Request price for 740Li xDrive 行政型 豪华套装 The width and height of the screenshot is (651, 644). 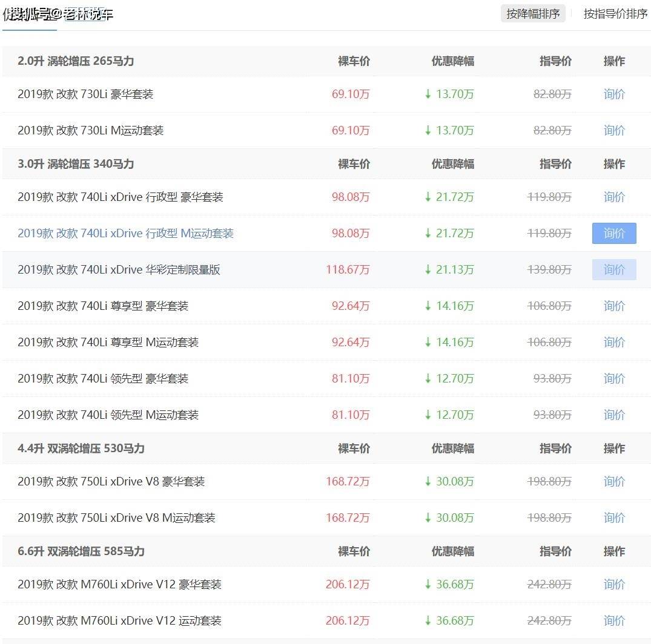(614, 197)
